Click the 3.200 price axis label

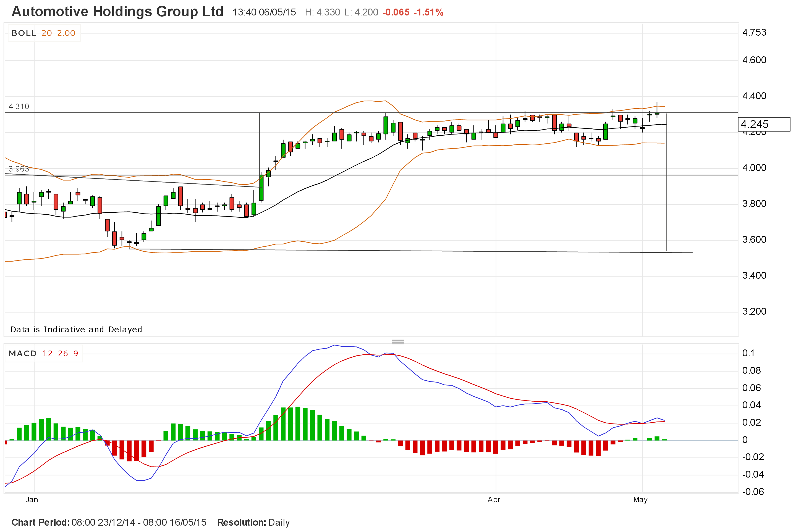[x=754, y=312]
